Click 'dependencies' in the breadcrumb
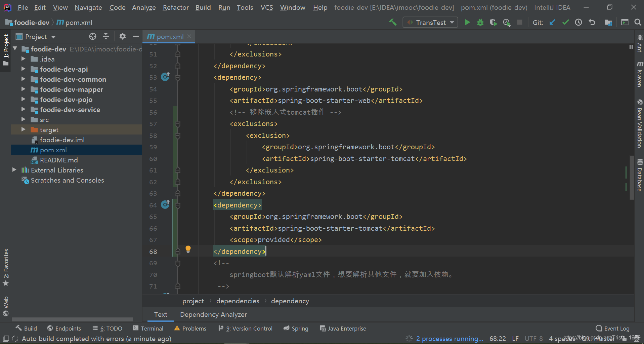This screenshot has height=344, width=644. click(238, 301)
